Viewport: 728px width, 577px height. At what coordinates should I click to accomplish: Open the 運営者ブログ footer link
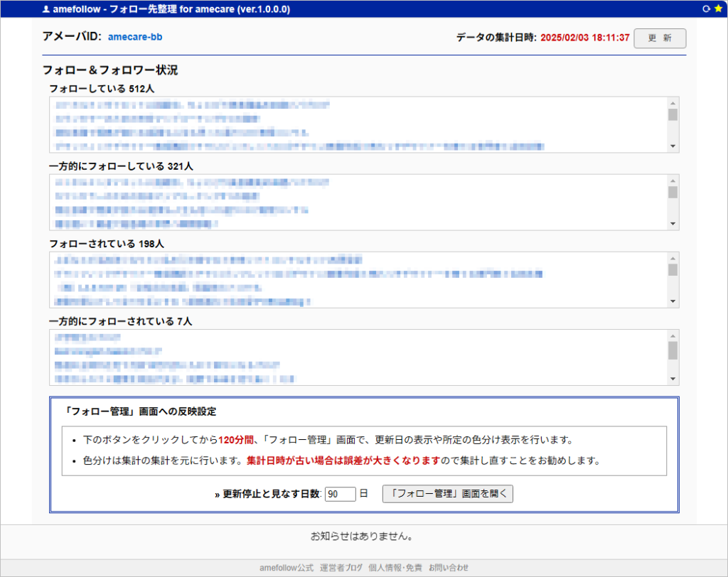(341, 568)
